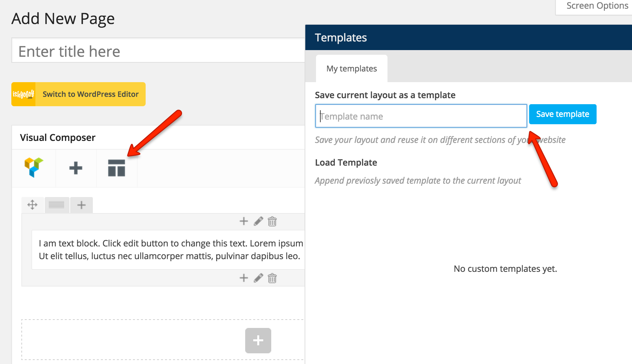Click the Save template button
The image size is (632, 364).
coord(563,114)
